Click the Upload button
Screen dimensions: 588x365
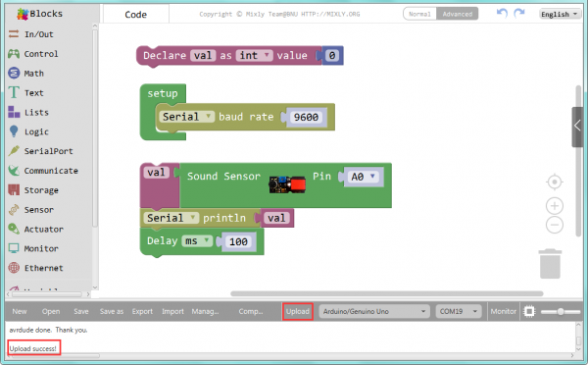[297, 311]
